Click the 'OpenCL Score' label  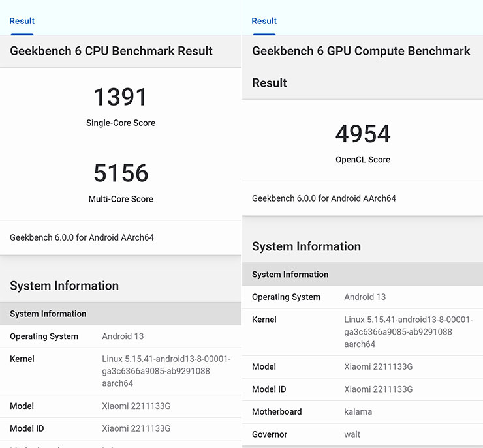point(363,160)
